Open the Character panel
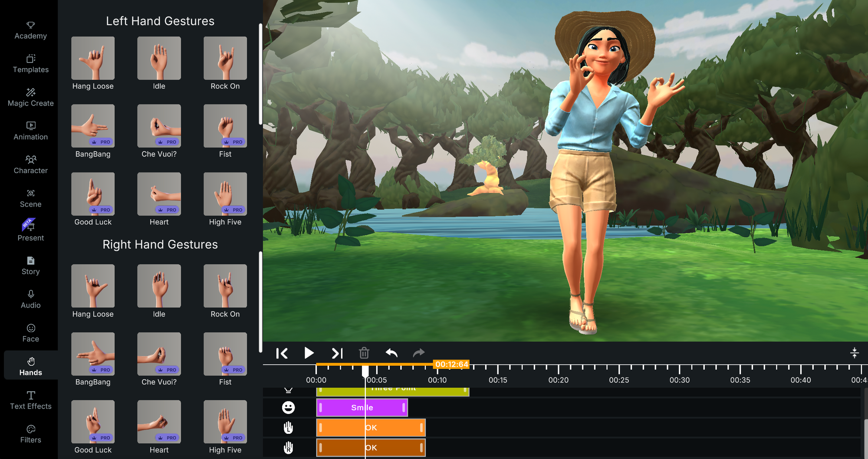This screenshot has height=459, width=868. (30, 164)
